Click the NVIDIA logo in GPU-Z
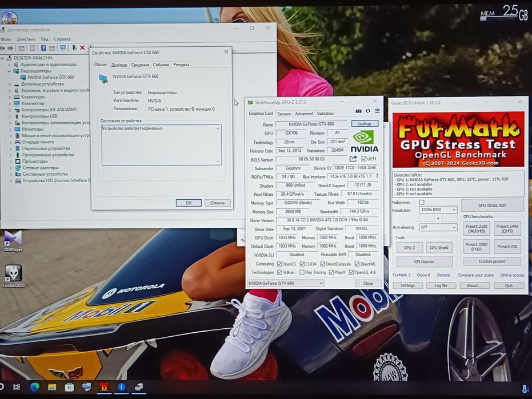Screen dimensions: 532x399 [365, 142]
